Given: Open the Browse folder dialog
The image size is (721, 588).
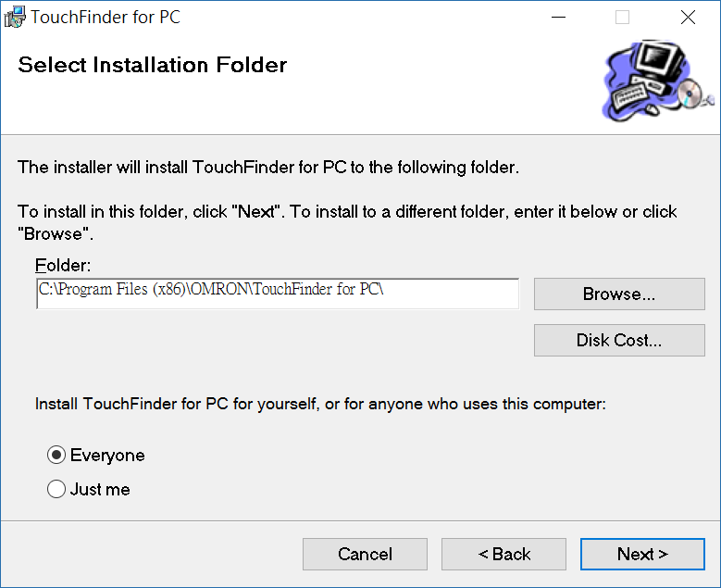Looking at the screenshot, I should (619, 294).
